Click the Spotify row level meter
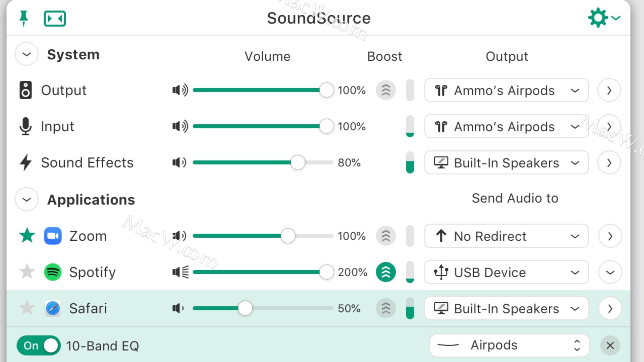The width and height of the screenshot is (644, 362). [410, 272]
